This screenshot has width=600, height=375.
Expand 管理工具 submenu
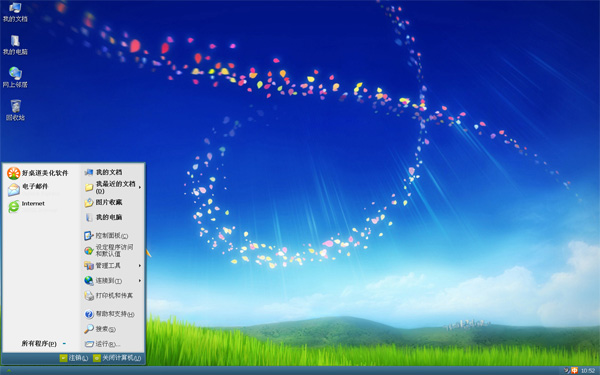point(112,265)
